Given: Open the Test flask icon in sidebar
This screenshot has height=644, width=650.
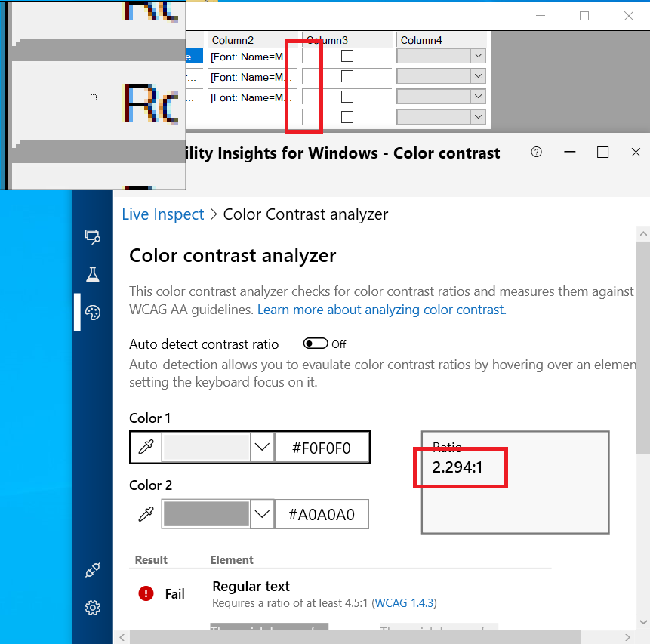Looking at the screenshot, I should 92,275.
